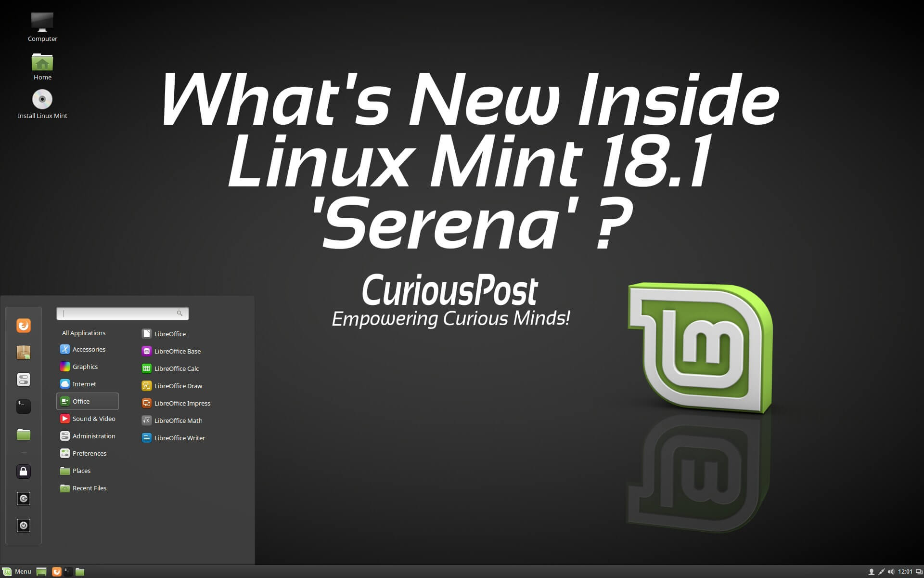Click the search input field

click(x=122, y=313)
